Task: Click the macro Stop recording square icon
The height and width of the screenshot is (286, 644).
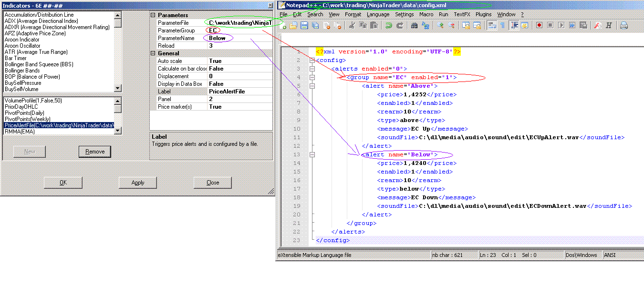Action: point(550,26)
